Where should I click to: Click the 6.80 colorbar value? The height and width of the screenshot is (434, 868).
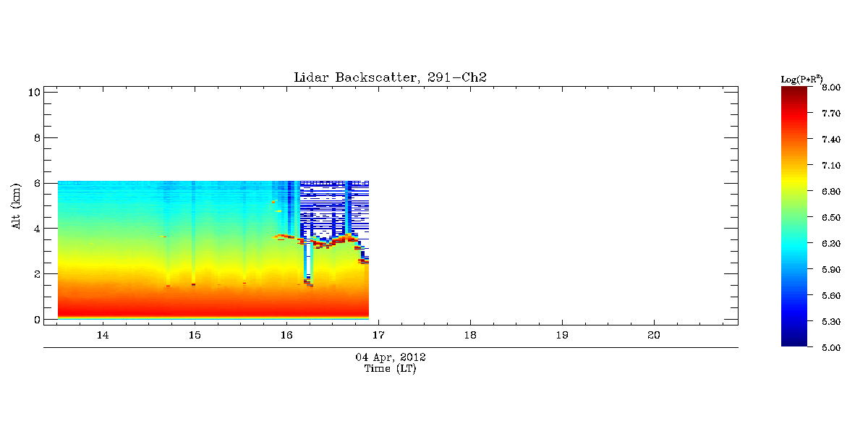click(830, 192)
